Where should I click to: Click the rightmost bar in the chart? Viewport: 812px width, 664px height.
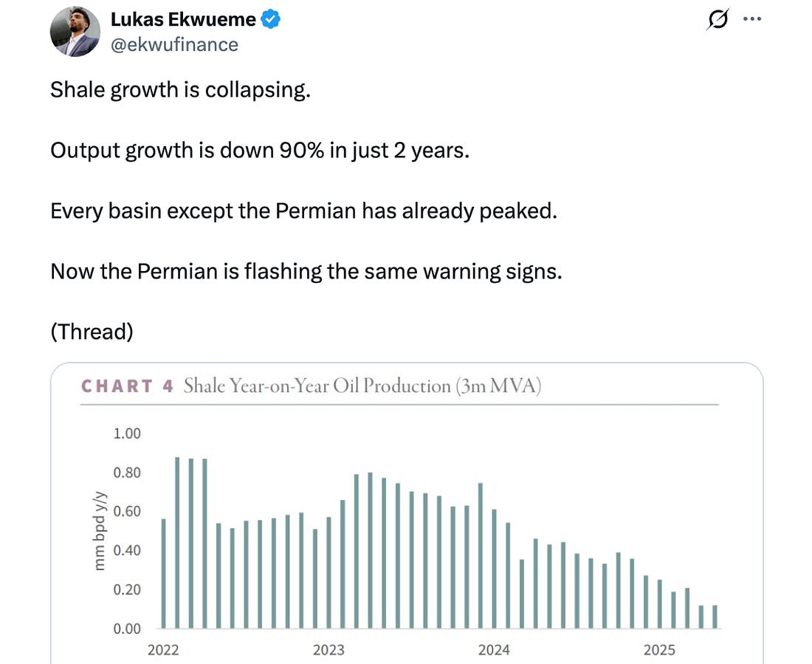715,617
